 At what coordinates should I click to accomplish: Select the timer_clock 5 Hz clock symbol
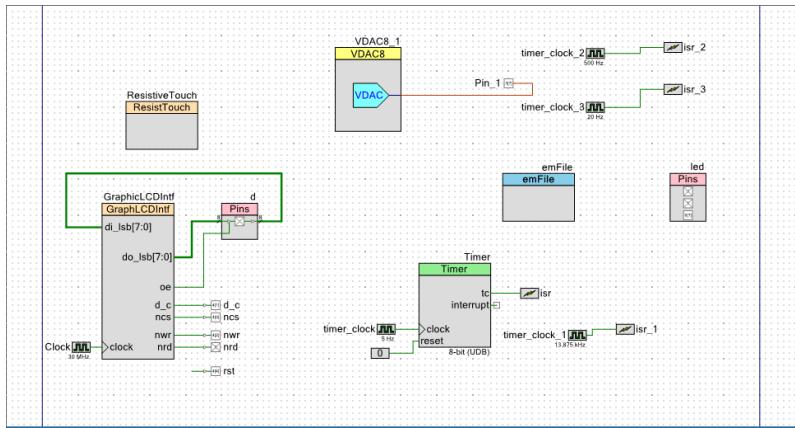click(x=385, y=328)
